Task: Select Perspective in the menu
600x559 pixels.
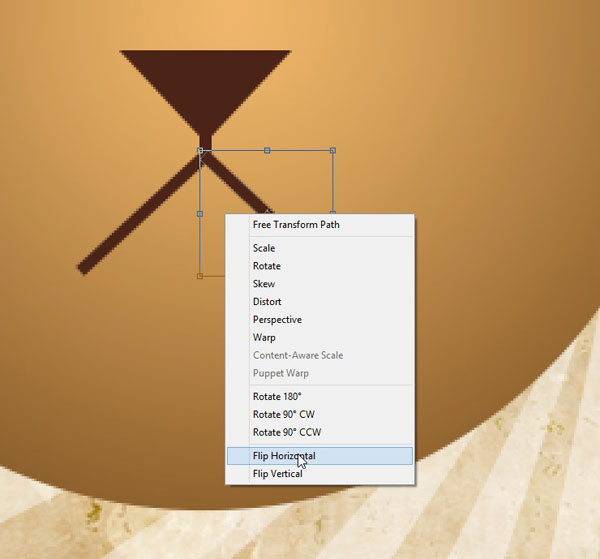Action: coord(320,319)
